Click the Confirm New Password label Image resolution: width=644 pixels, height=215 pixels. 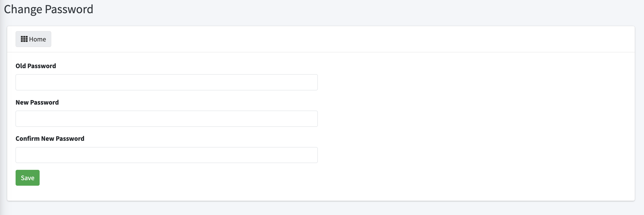click(x=50, y=139)
